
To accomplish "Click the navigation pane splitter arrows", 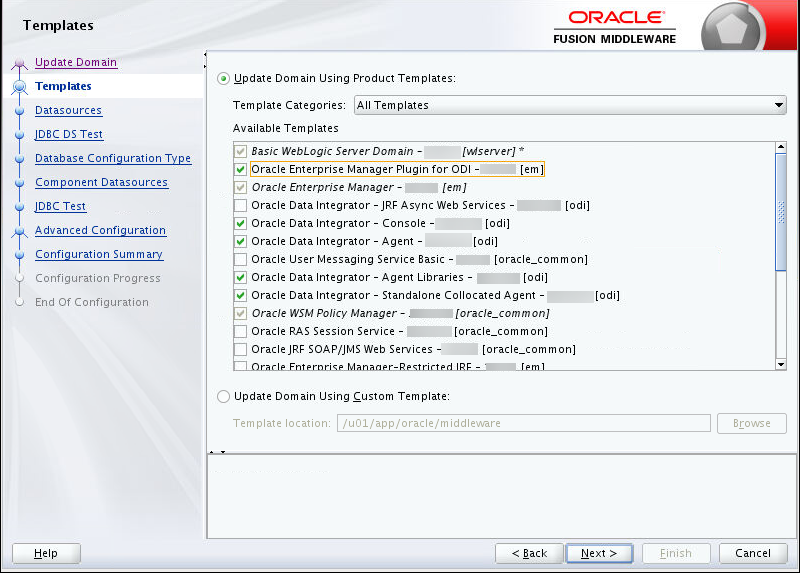I will 205,60.
